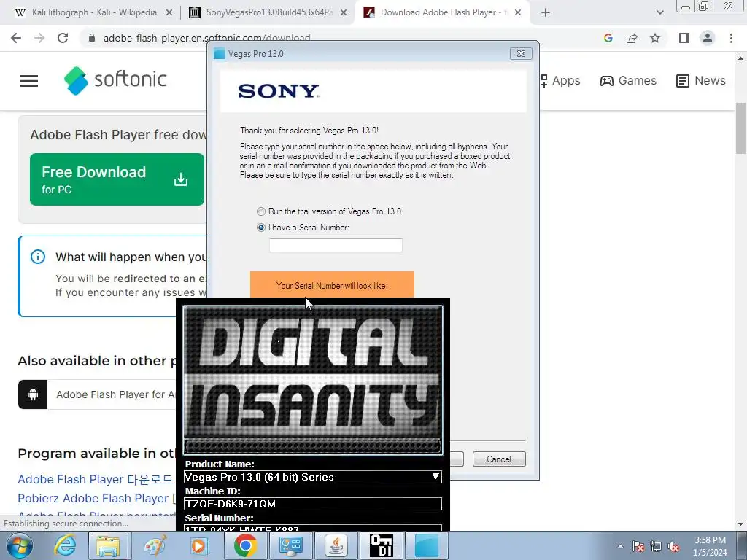Bookmark this page with the star icon

point(655,38)
